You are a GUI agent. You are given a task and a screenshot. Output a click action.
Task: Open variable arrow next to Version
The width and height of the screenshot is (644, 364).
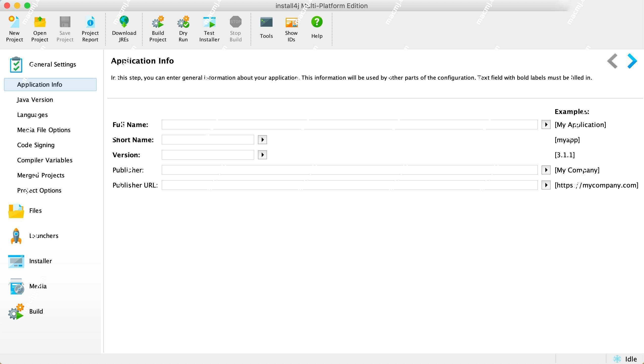[x=262, y=155]
